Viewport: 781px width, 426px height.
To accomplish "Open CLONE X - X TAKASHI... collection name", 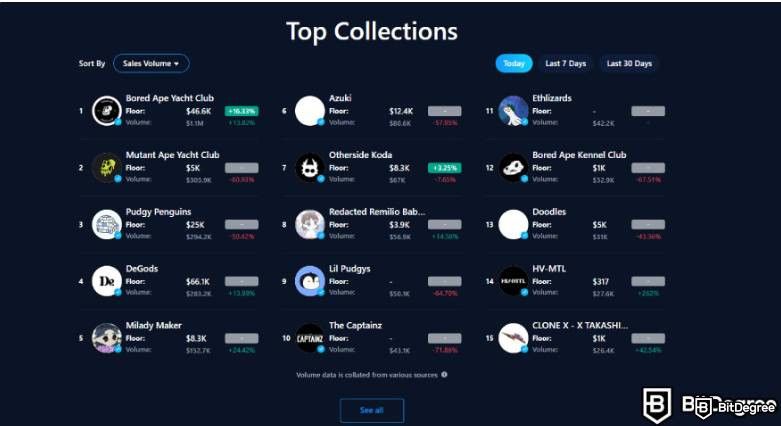I will 580,325.
